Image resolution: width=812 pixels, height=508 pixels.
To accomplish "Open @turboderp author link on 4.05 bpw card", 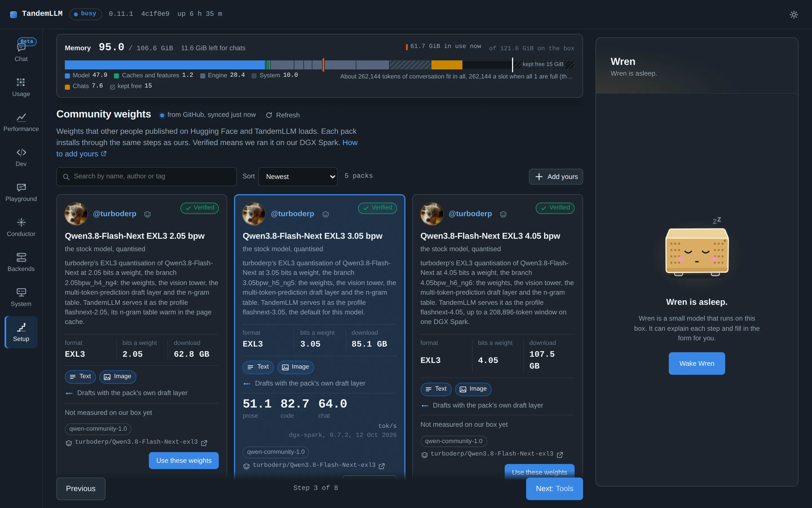I will click(470, 214).
